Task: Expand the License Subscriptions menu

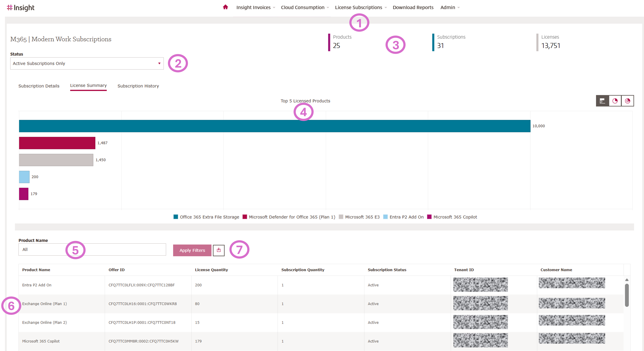Action: click(361, 7)
